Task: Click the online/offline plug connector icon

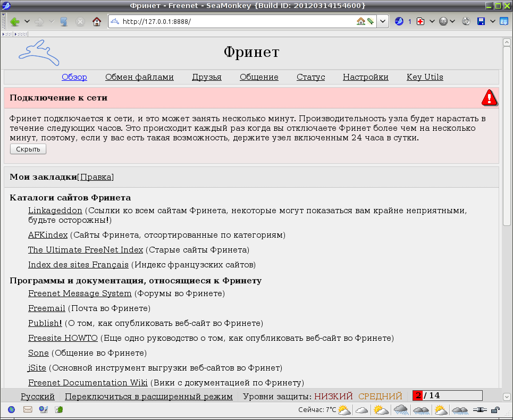Action: (480, 410)
